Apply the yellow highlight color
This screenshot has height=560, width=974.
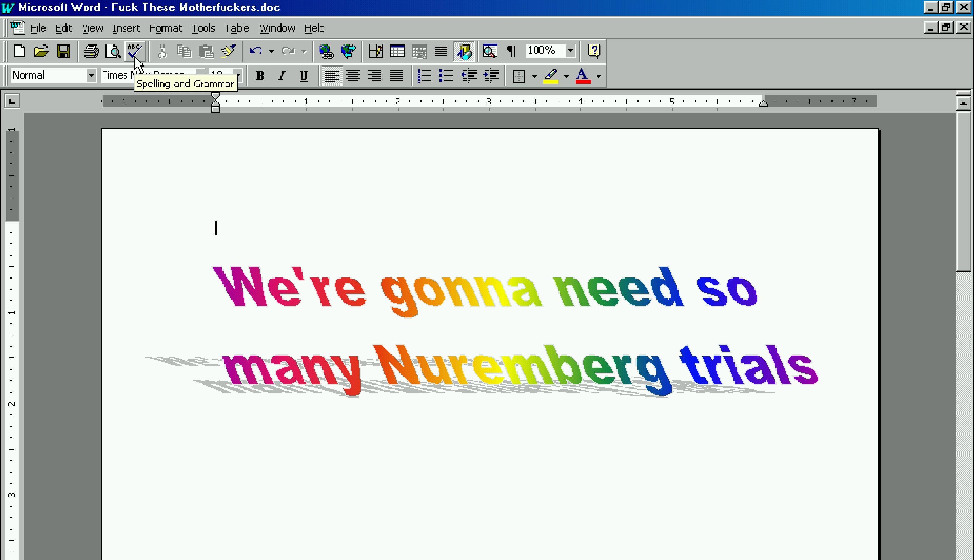pyautogui.click(x=551, y=76)
